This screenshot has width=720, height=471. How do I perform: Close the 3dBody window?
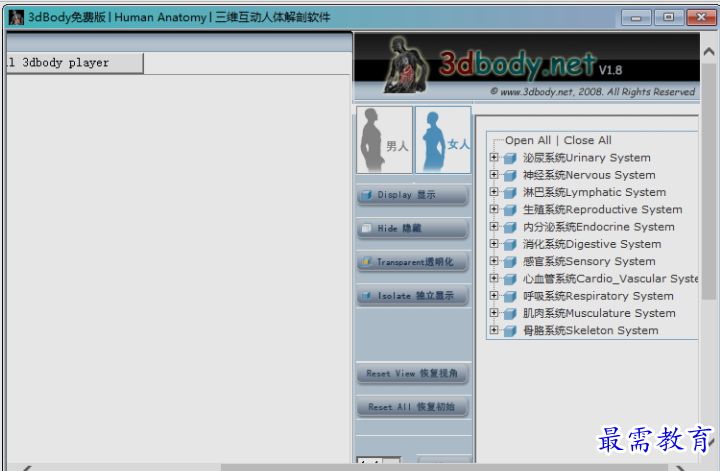(701, 17)
